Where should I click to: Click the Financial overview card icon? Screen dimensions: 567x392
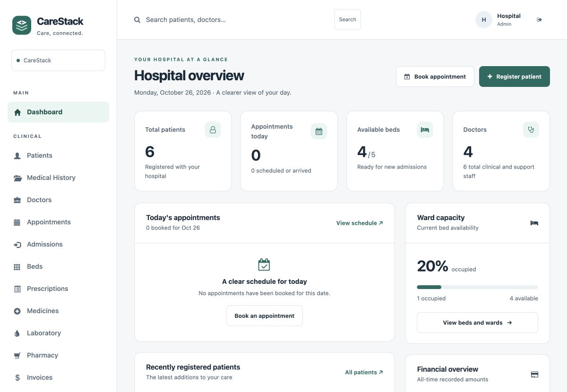(x=534, y=375)
